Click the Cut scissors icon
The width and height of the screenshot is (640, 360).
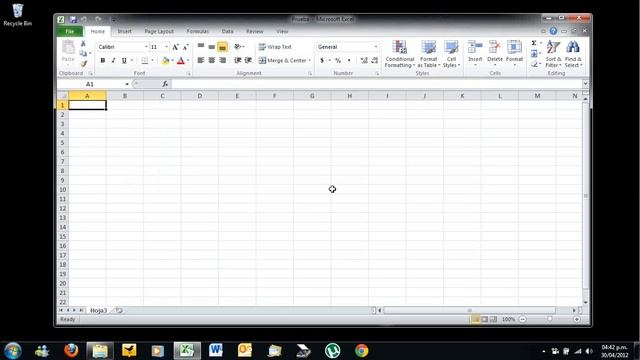click(x=83, y=43)
